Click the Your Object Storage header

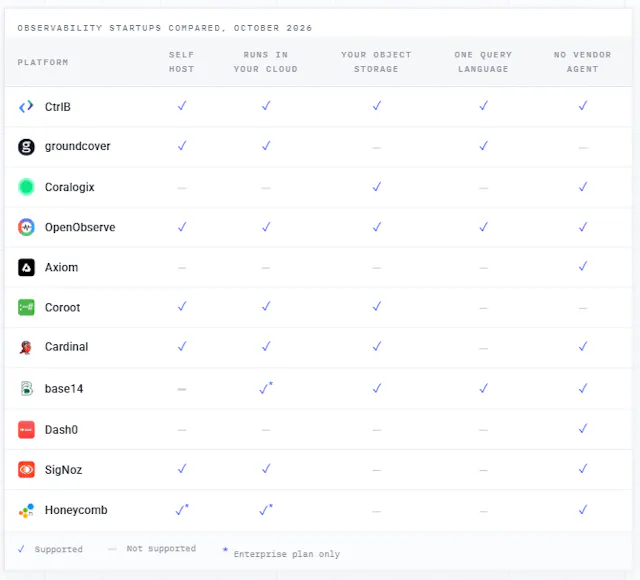376,62
